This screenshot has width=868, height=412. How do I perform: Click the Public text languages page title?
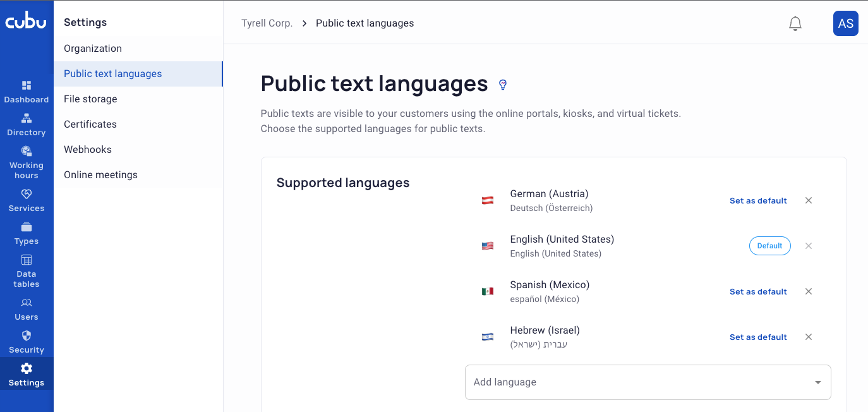(375, 83)
